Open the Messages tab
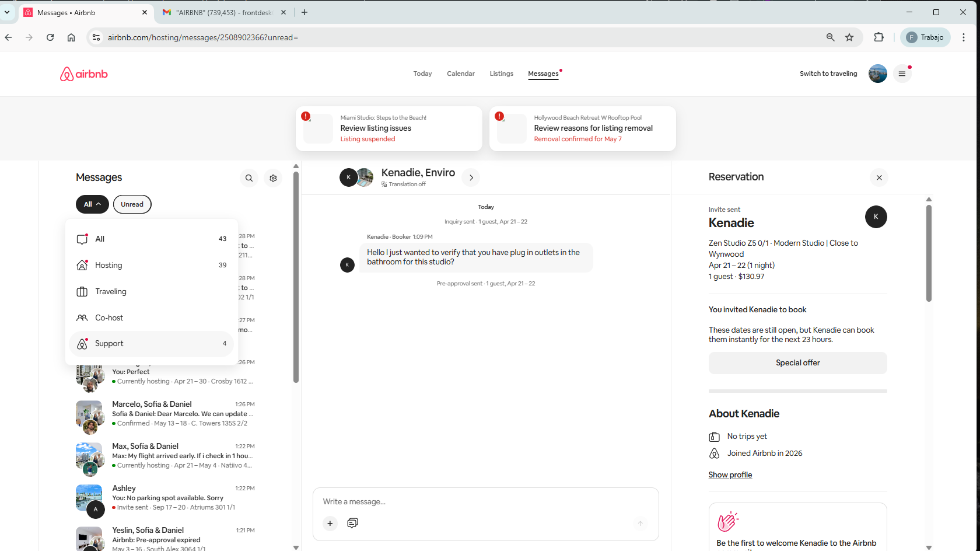This screenshot has width=980, height=551. (x=544, y=74)
